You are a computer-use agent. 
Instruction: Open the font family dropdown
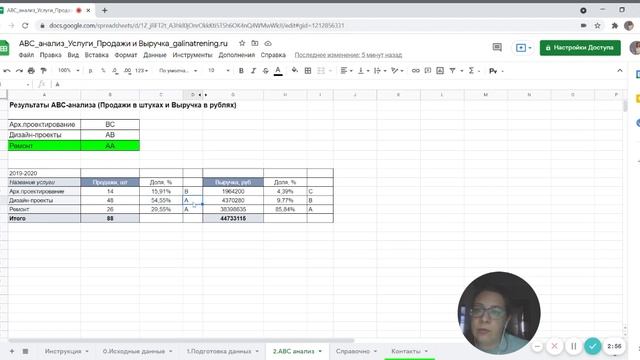(x=178, y=71)
